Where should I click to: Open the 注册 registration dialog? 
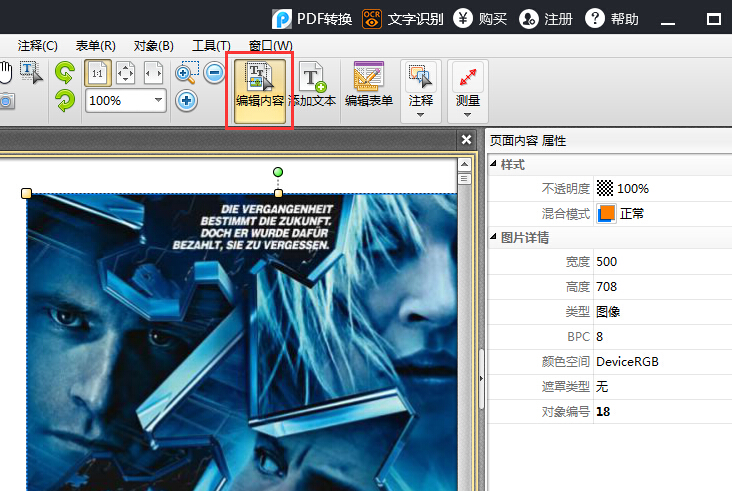pyautogui.click(x=546, y=19)
